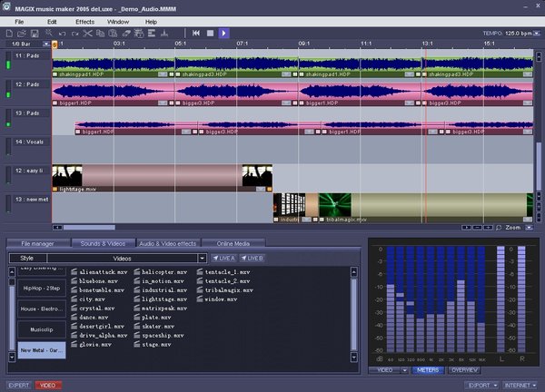Click the horizontal timeline scrollbar thumb
This screenshot has height=392, width=545.
pyautogui.click(x=89, y=228)
